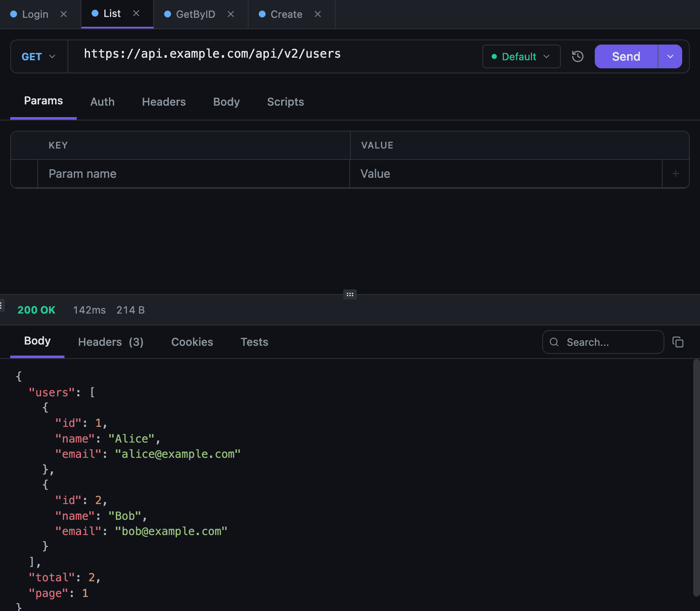The height and width of the screenshot is (611, 700).
Task: Show response Cookies tab
Action: tap(192, 342)
